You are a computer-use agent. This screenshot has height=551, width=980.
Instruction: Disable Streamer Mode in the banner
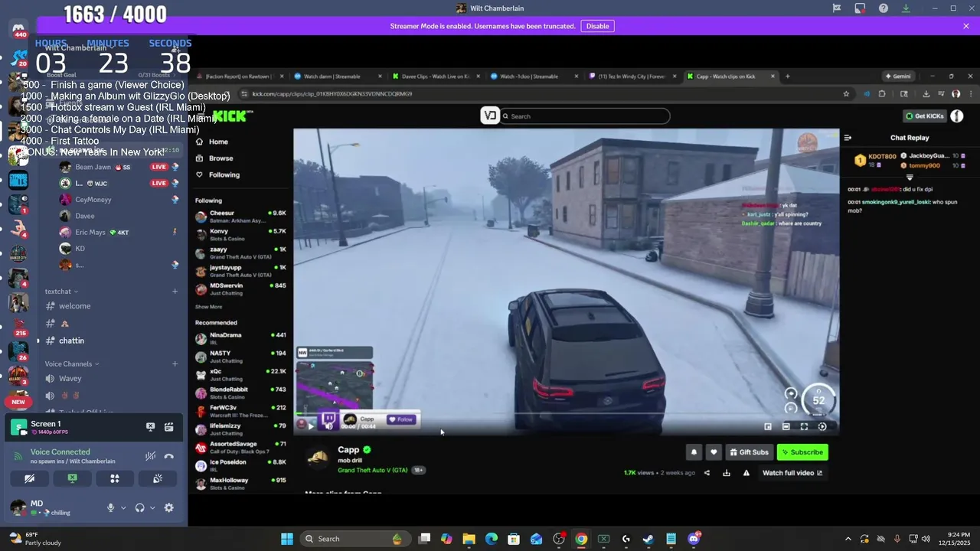tap(597, 26)
